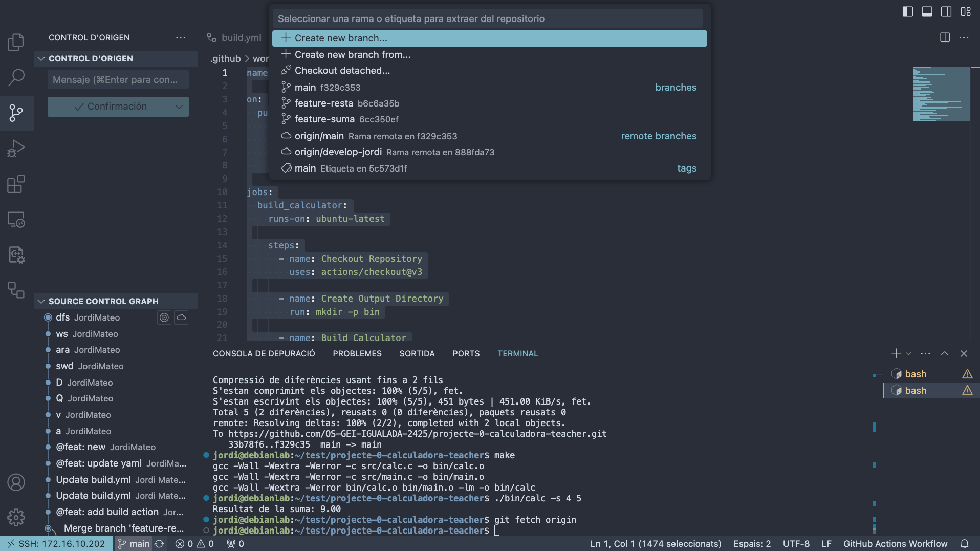The height and width of the screenshot is (551, 980).
Task: Select the first bash terminal instance
Action: 931,374
